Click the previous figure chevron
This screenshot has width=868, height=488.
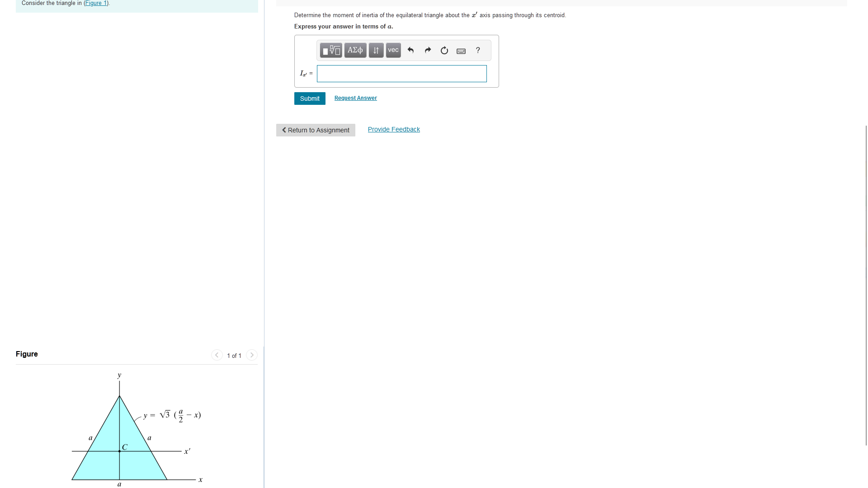click(217, 355)
